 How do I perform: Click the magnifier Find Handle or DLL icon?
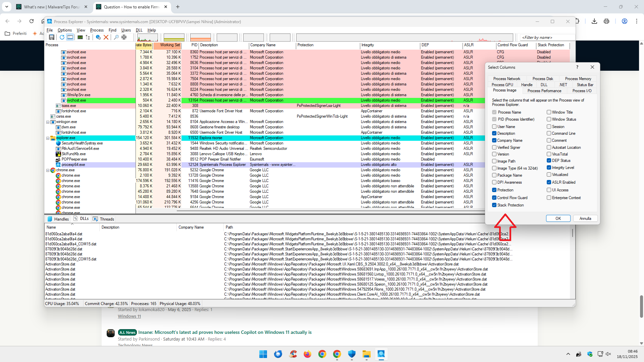(116, 37)
